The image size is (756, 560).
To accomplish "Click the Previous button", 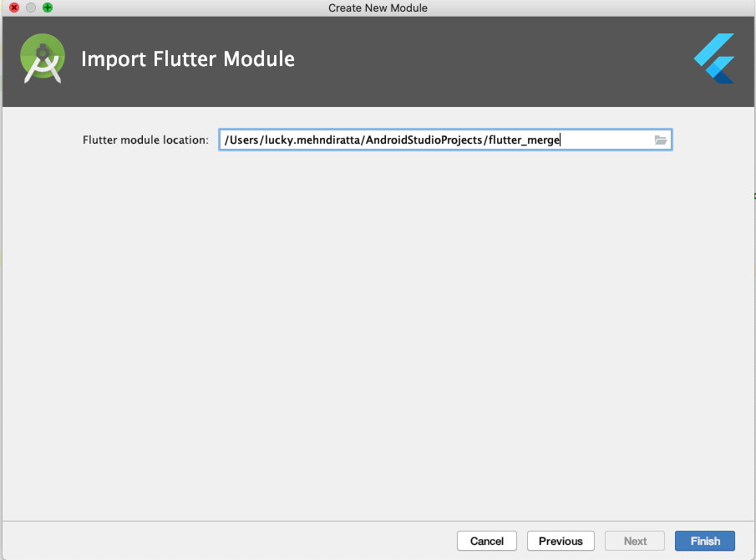I will point(561,541).
